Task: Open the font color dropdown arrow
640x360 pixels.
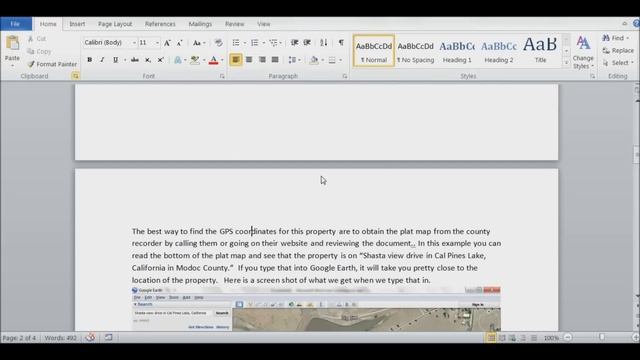Action: click(222, 60)
